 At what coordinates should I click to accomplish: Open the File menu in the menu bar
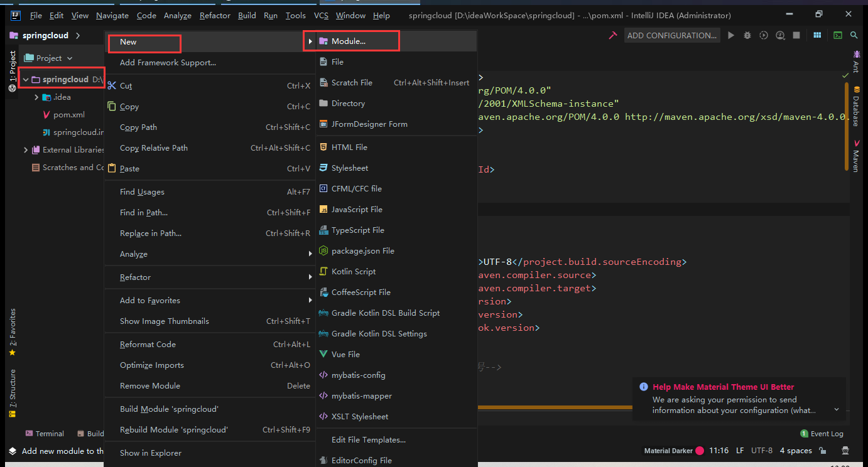[x=36, y=16]
